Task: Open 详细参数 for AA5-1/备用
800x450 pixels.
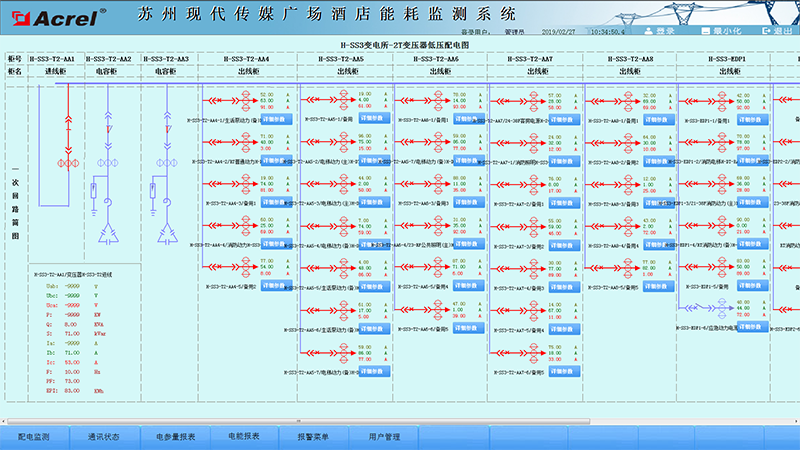Action: coord(374,118)
